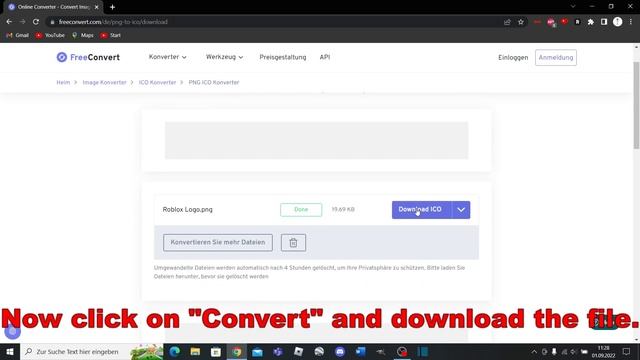
Task: Open Windows Start menu
Action: (x=10, y=351)
